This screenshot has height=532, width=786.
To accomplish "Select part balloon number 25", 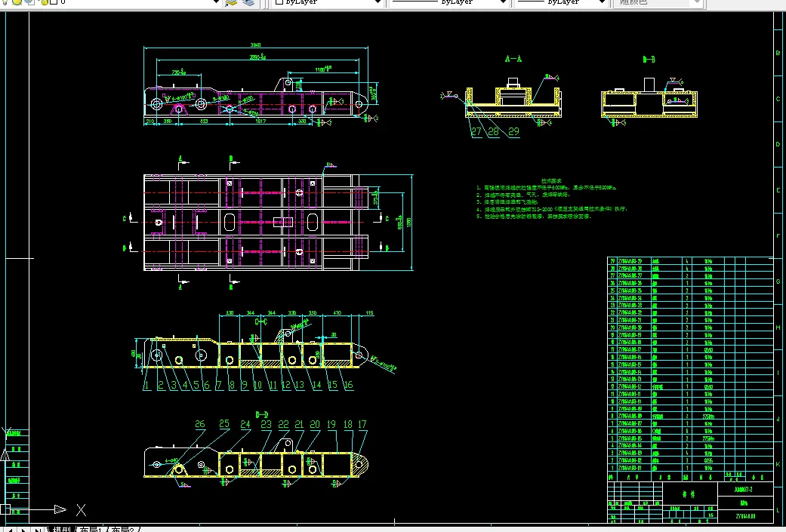I will point(224,424).
